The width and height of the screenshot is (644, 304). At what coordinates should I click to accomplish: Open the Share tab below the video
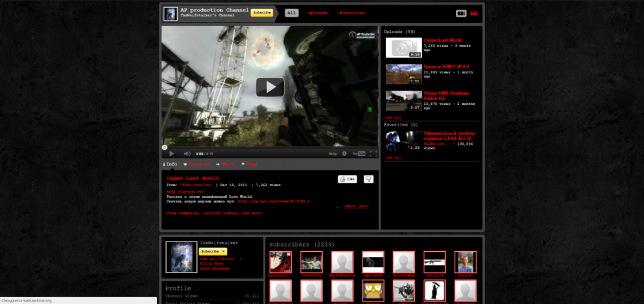[x=225, y=164]
